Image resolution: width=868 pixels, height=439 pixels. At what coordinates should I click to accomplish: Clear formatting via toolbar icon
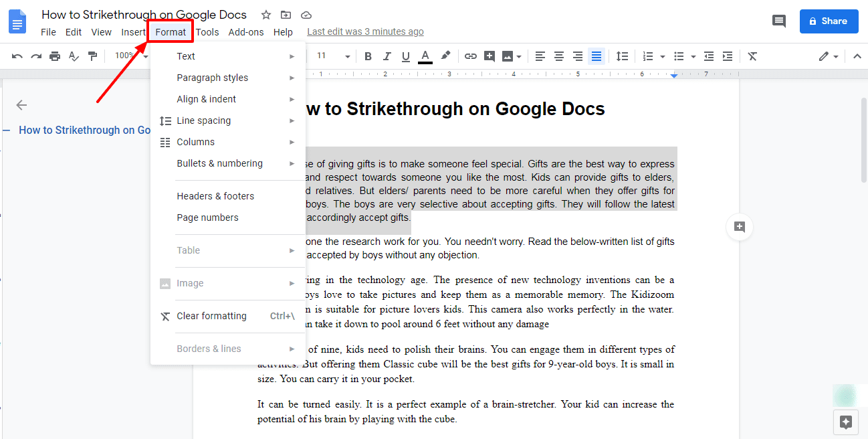pos(752,56)
